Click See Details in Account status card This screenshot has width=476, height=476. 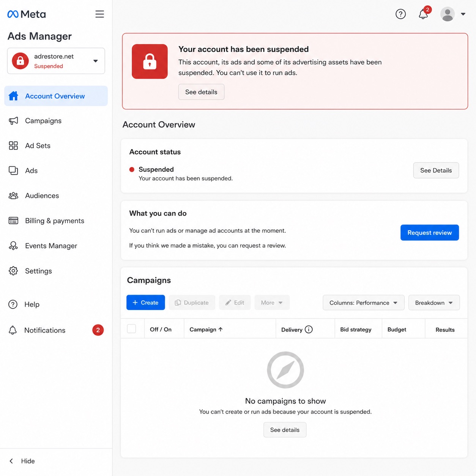(x=436, y=170)
